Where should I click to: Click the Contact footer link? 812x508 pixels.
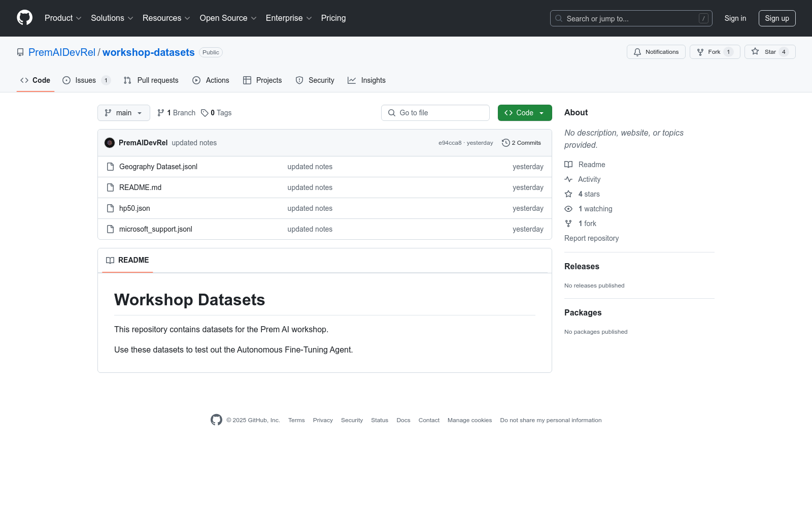pos(429,420)
